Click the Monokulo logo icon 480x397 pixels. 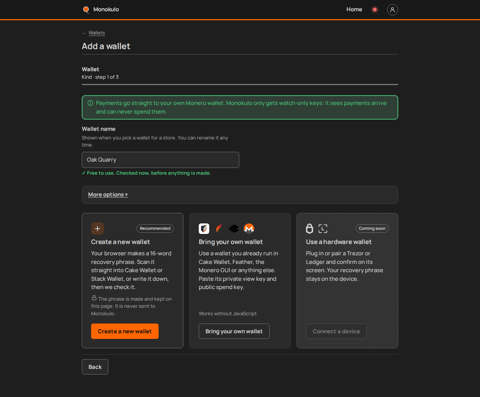tap(86, 9)
